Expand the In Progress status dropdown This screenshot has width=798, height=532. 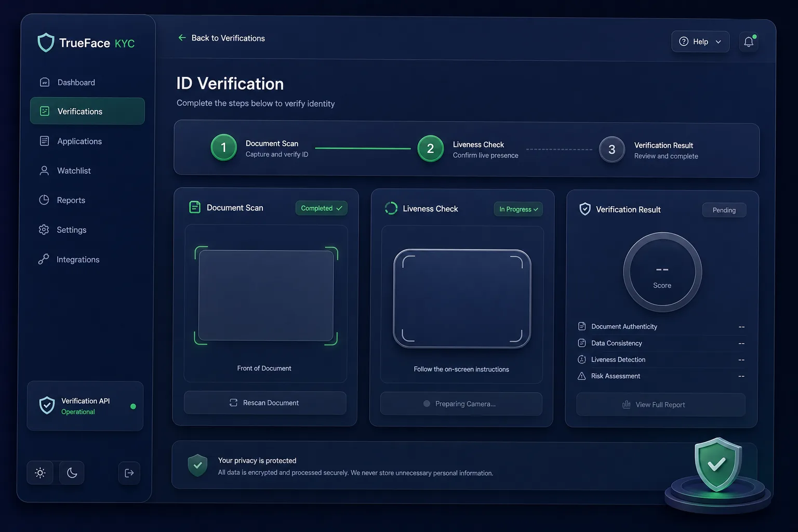click(x=518, y=209)
